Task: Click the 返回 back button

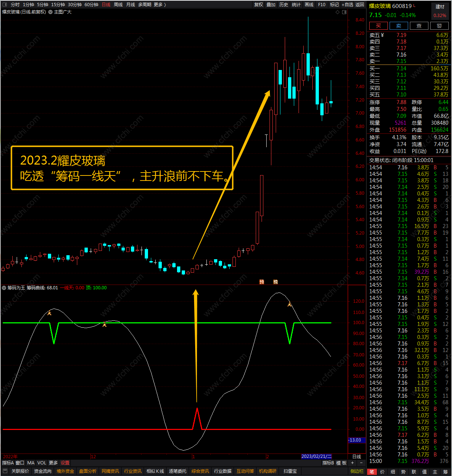Action: (x=359, y=5)
